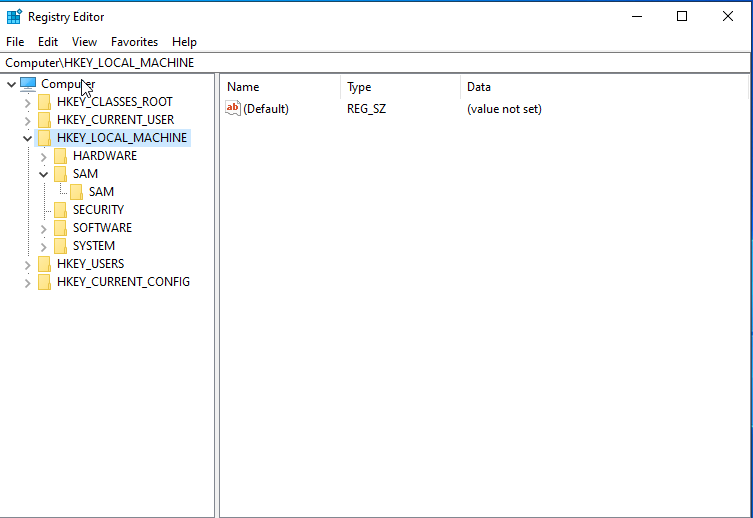The width and height of the screenshot is (753, 518).
Task: Expand the HKEY_USERS key
Action: point(27,265)
